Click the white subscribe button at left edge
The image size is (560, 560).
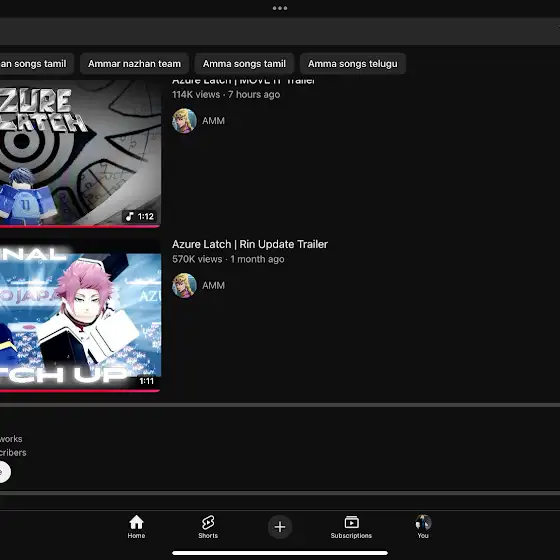click(x=4, y=472)
